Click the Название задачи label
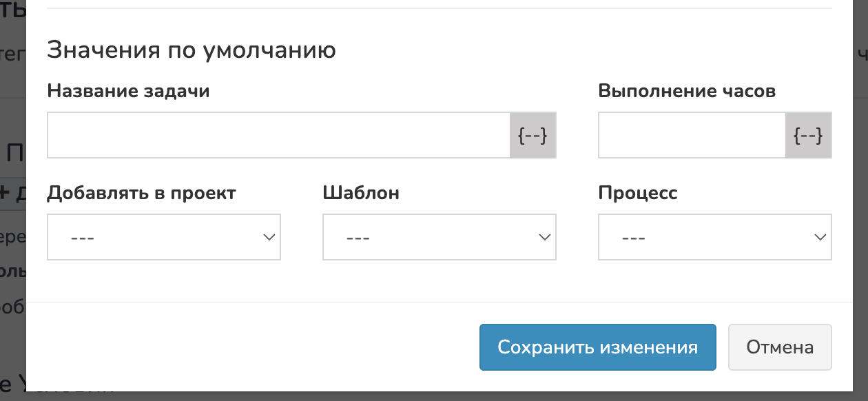 click(x=128, y=91)
